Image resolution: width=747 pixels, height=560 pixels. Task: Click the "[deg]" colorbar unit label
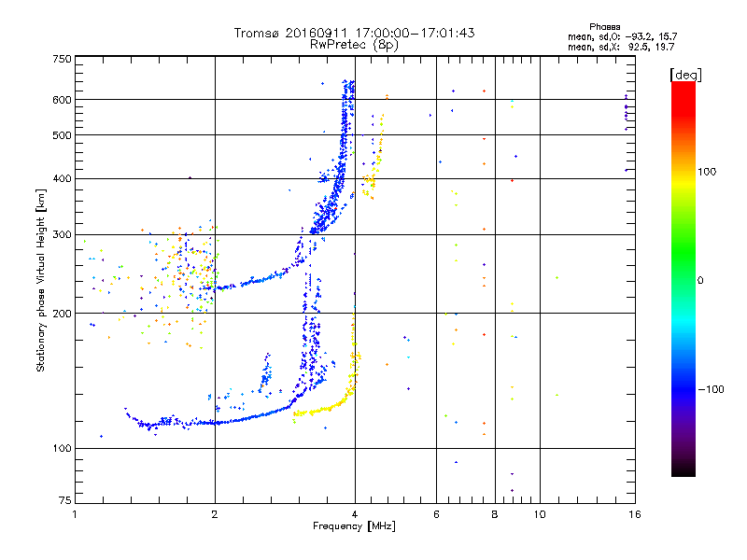point(685,75)
